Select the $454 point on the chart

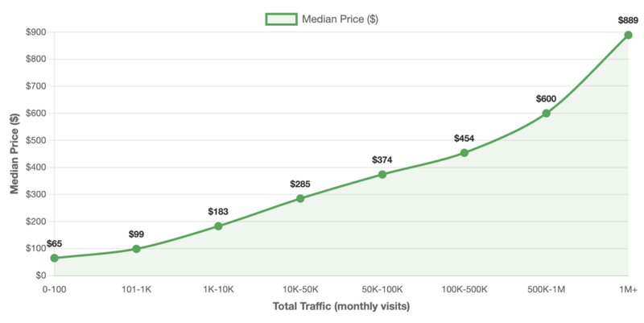[464, 152]
